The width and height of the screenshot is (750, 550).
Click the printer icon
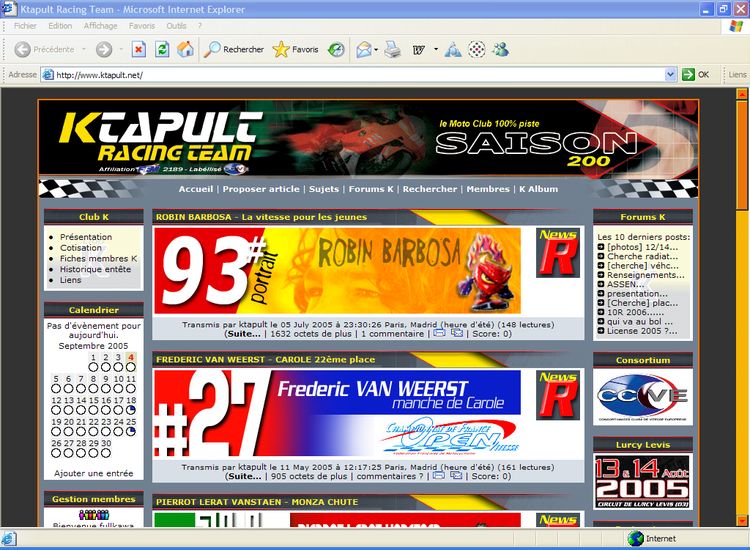(393, 49)
